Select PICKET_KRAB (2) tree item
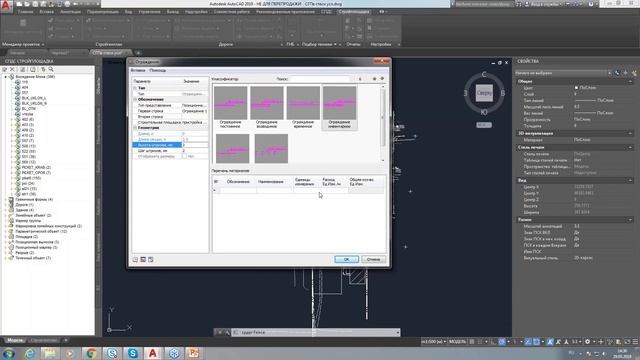 tap(36, 167)
